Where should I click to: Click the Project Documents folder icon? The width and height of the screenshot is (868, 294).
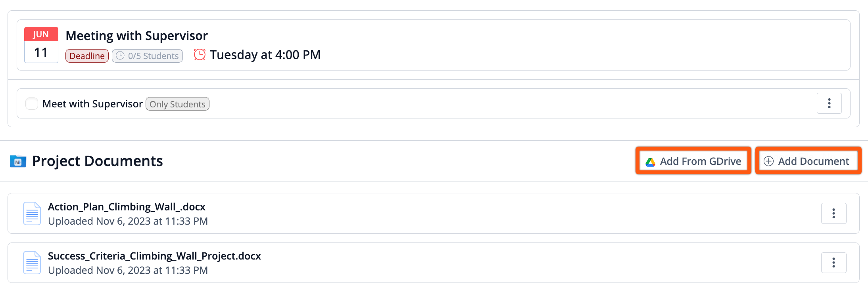pyautogui.click(x=18, y=161)
